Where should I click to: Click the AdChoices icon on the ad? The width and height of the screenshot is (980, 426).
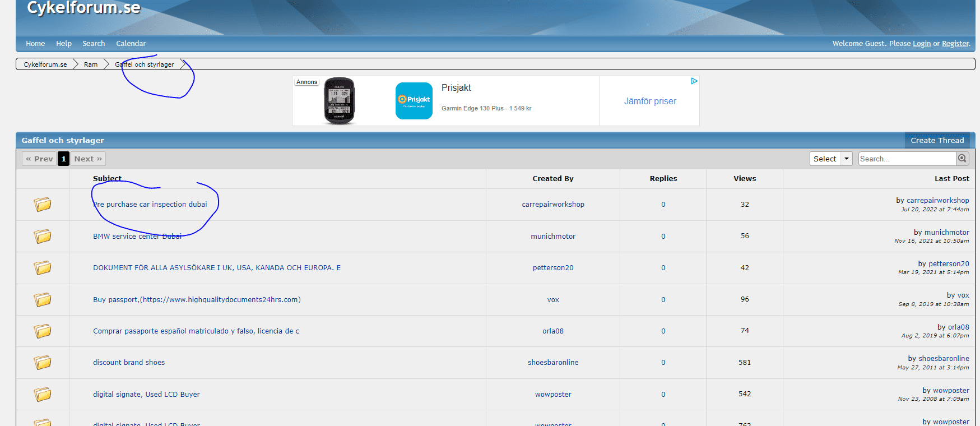coord(694,81)
